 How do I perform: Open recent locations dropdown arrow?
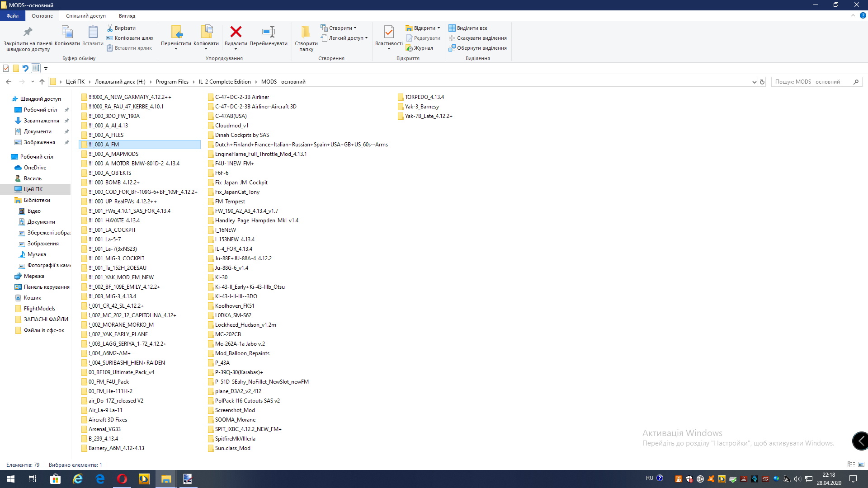(33, 82)
